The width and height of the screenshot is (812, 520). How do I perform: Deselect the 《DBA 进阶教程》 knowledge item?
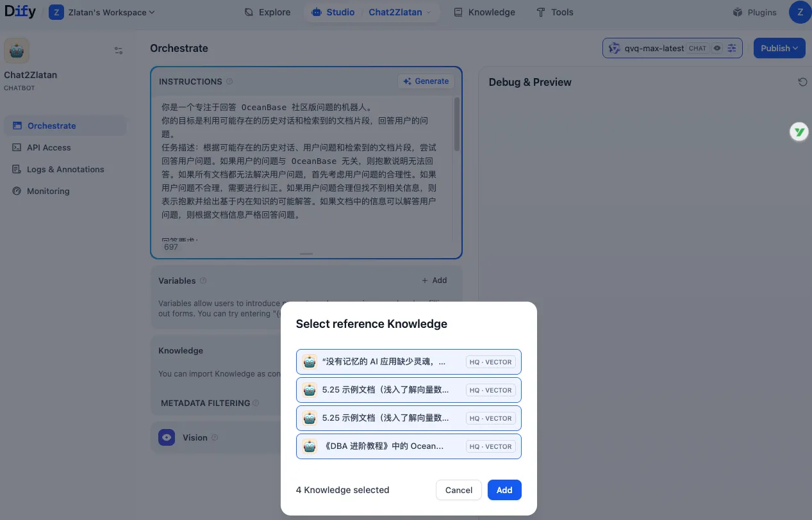408,446
